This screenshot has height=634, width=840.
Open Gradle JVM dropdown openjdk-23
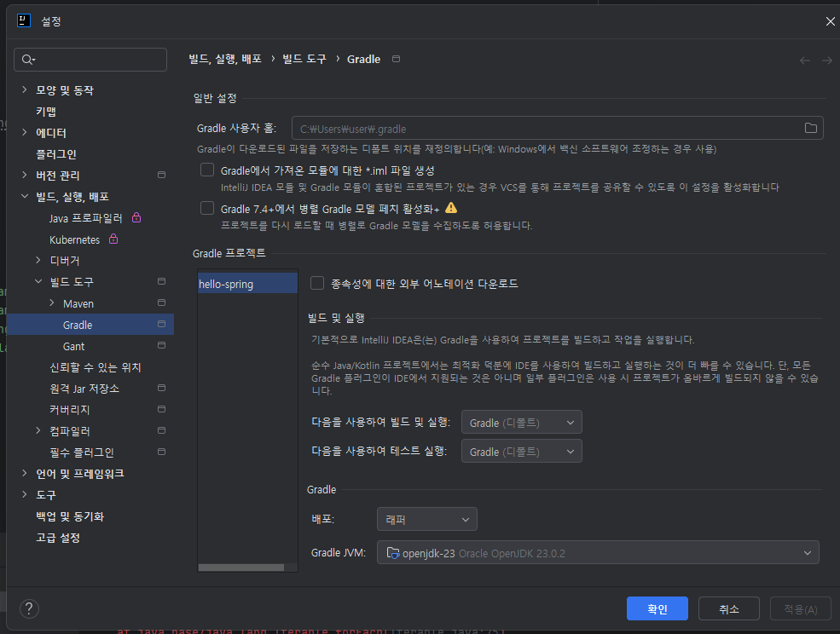pyautogui.click(x=598, y=552)
